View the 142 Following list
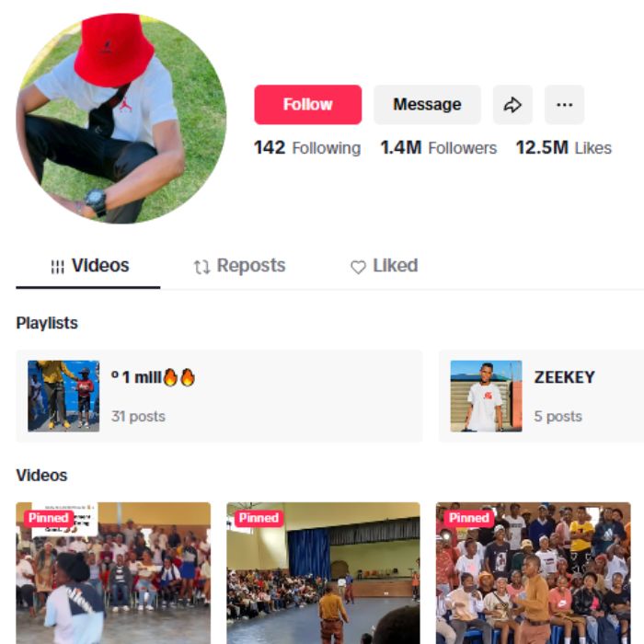Screen dimensions: 644x644 (x=307, y=147)
